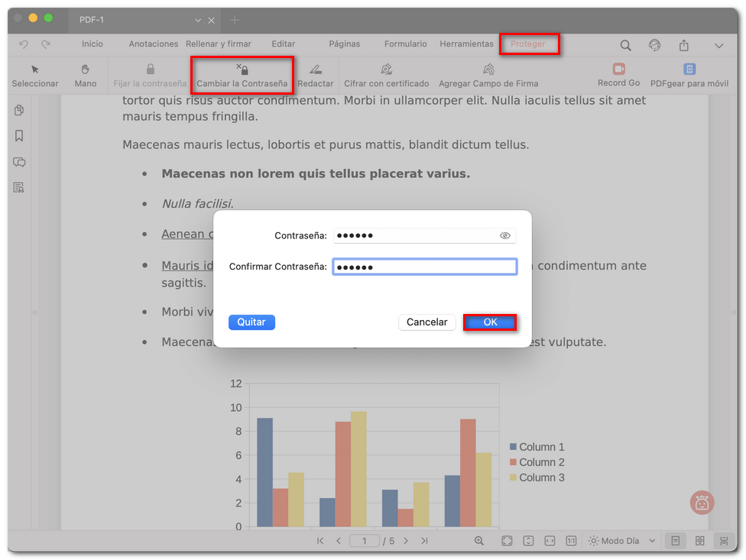746x560 pixels.
Task: Open the Modo Día dropdown
Action: pyautogui.click(x=621, y=540)
